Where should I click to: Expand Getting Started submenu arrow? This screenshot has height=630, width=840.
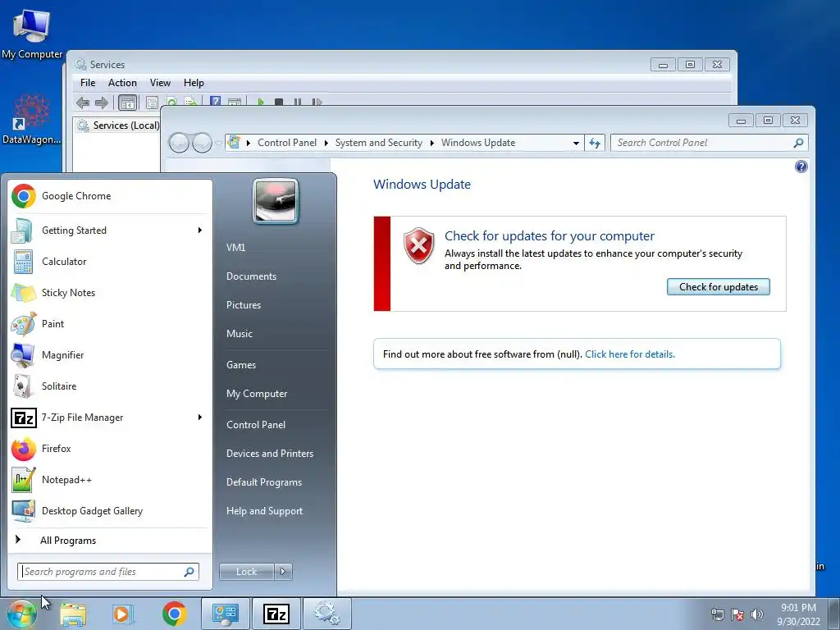[x=200, y=231]
